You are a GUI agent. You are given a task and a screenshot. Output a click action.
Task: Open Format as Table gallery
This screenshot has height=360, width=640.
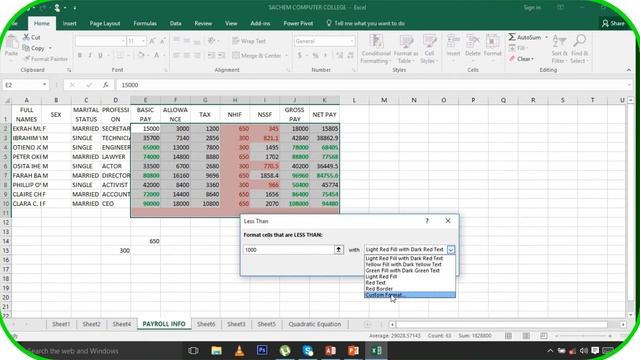[406, 49]
